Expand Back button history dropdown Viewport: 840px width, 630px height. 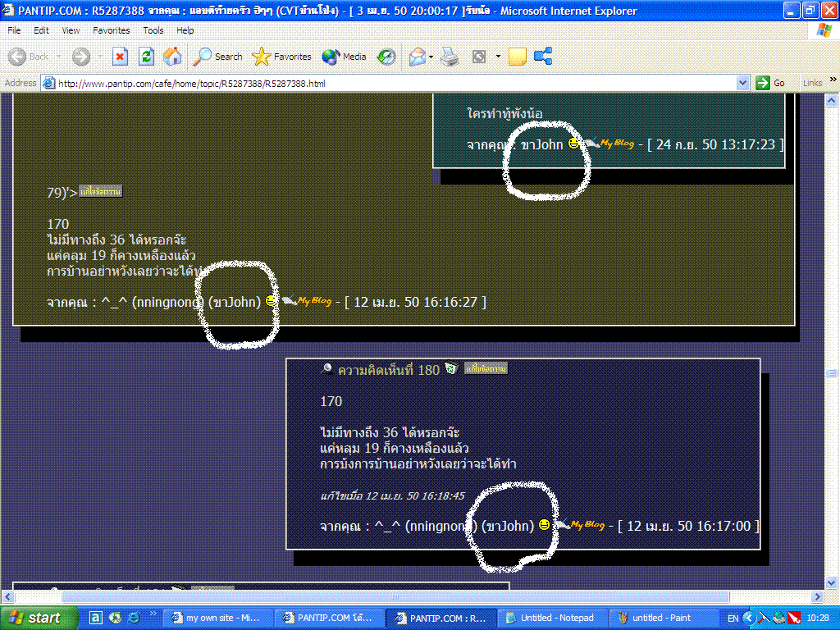[58, 57]
